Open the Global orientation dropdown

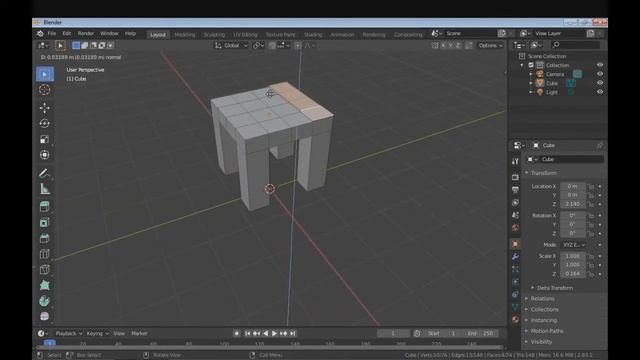[231, 45]
